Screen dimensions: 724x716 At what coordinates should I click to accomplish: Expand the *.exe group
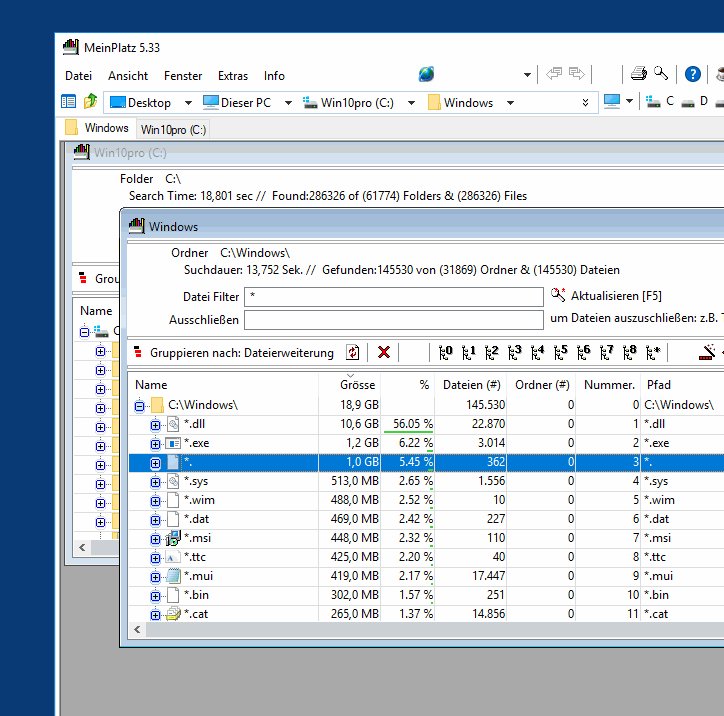(156, 444)
